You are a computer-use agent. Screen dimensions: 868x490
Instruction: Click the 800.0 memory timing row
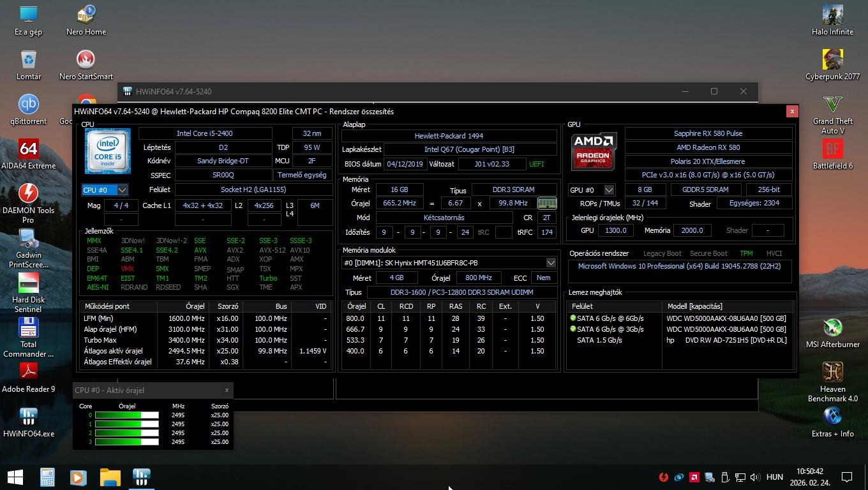tap(449, 318)
